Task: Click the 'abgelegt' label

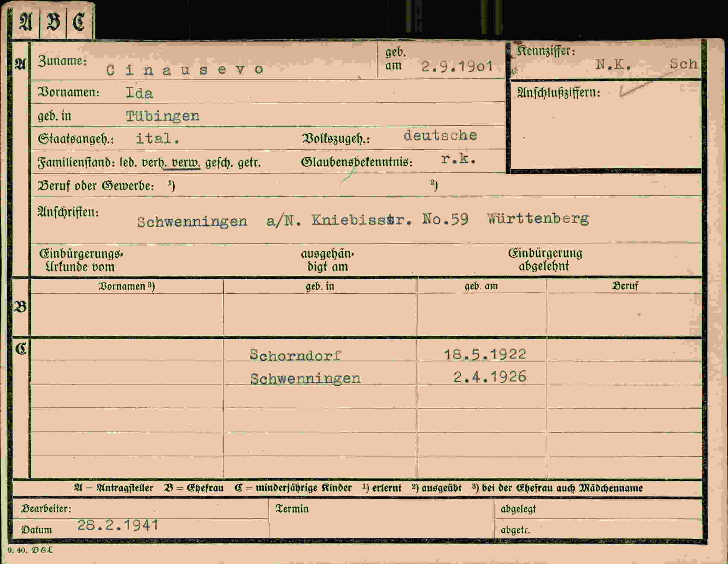Action: pyautogui.click(x=518, y=509)
